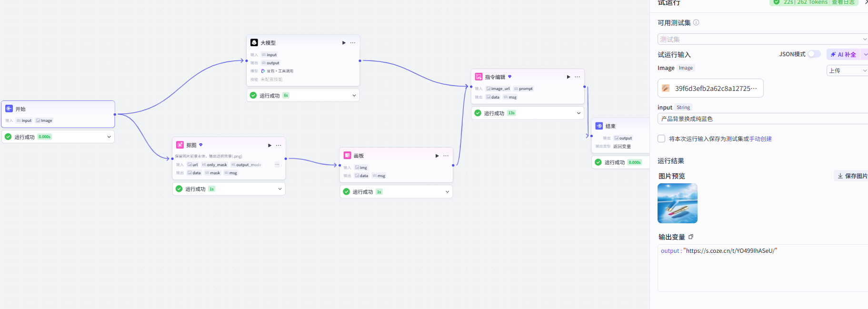Open more options on 大模型 node
868x309 pixels.
coord(353,43)
